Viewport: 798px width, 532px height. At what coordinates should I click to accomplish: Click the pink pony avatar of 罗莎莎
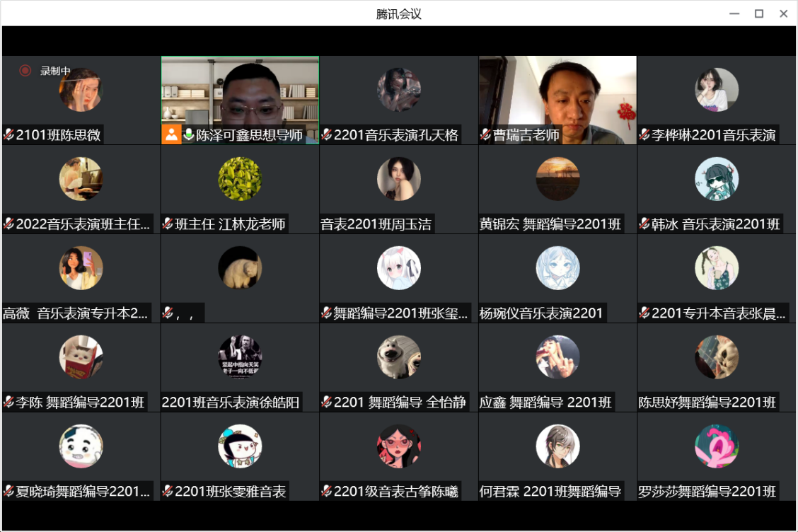point(717,446)
